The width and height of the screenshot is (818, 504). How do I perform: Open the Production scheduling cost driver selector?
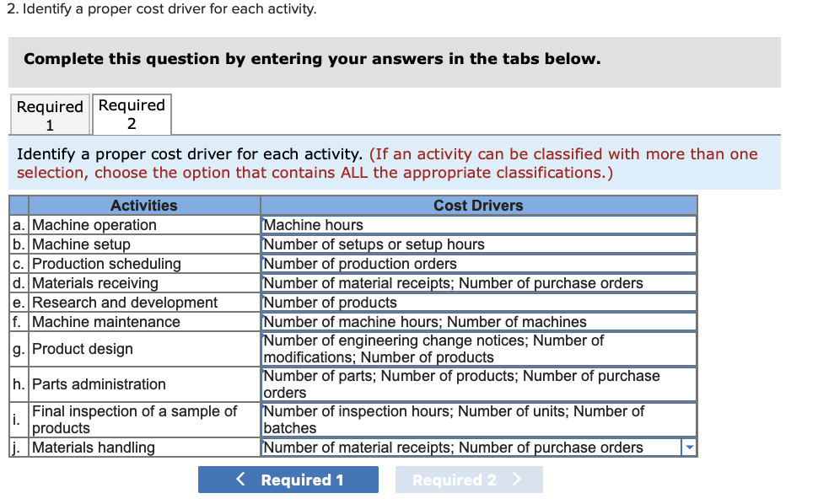(478, 264)
